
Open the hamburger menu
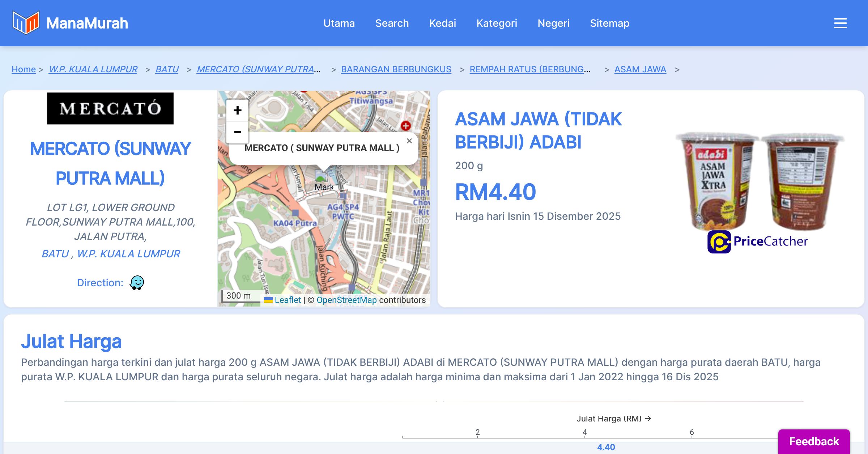click(840, 23)
